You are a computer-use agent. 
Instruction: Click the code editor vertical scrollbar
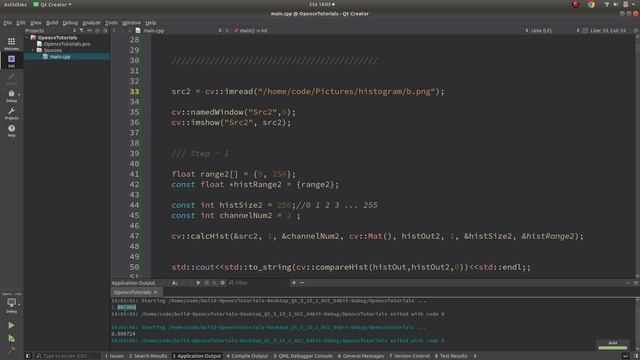coord(638,156)
